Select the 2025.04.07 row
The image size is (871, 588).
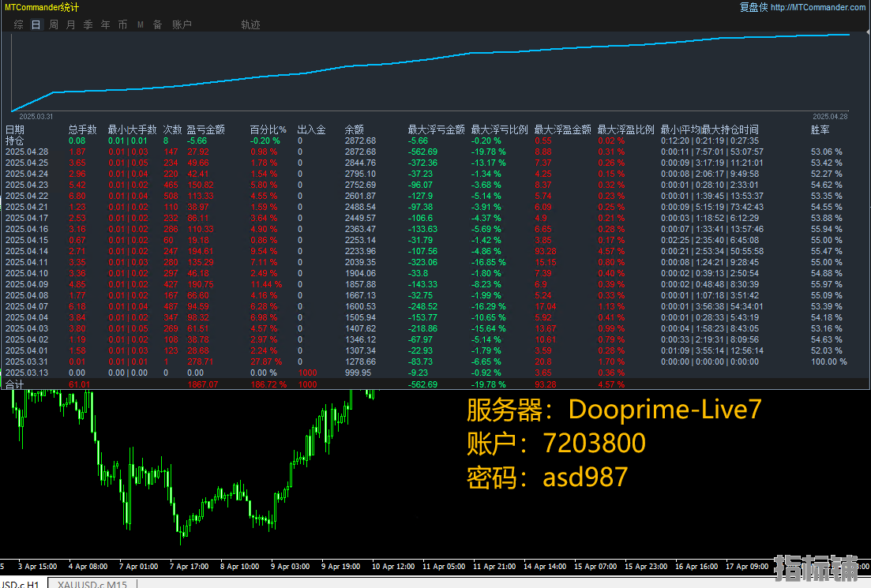pos(435,306)
